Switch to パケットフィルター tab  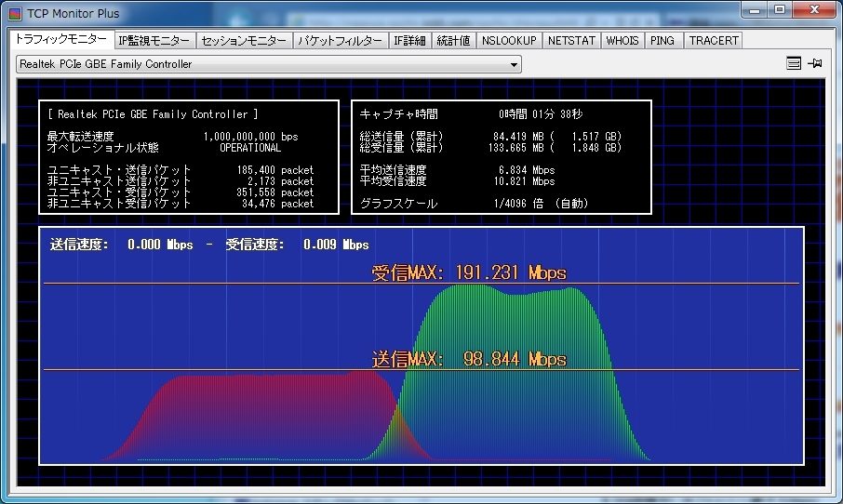[340, 41]
